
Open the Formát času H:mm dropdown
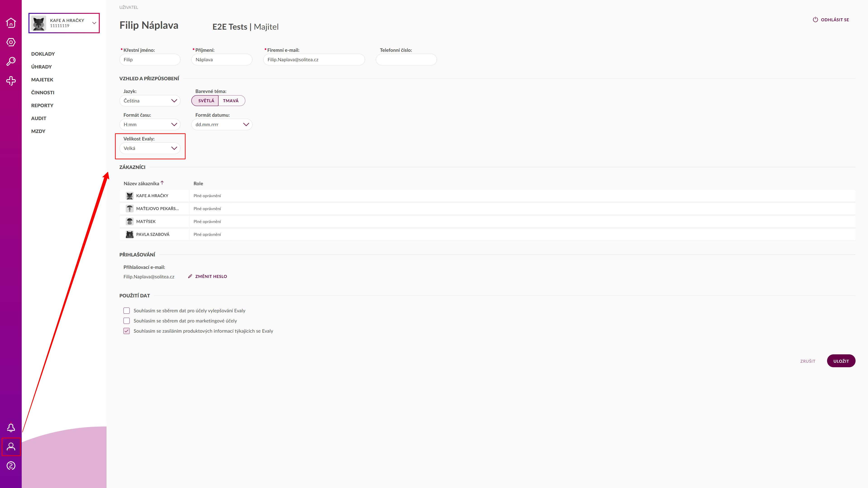[x=150, y=124]
